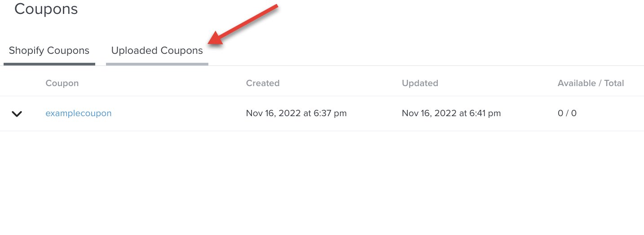644x235 pixels.
Task: Click the Updated column header
Action: 420,83
